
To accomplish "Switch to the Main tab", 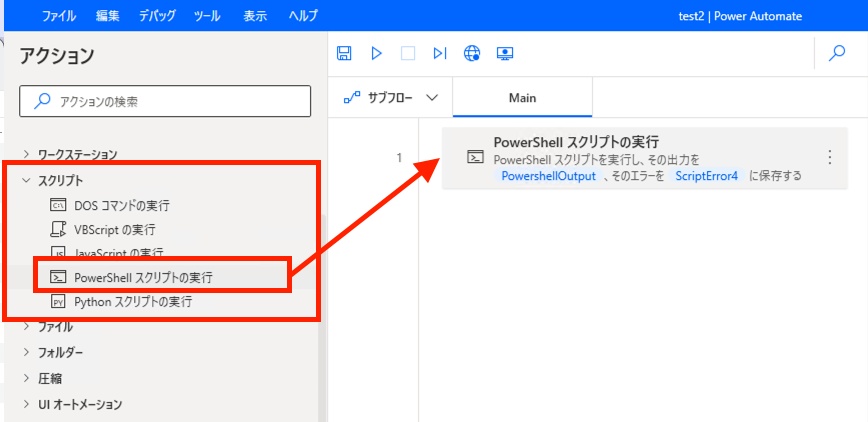I will 523,97.
